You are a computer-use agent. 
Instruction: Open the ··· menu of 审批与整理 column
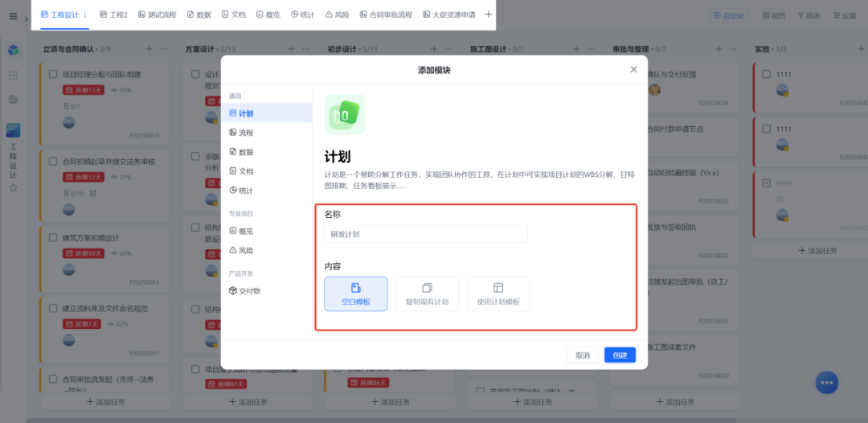(733, 49)
